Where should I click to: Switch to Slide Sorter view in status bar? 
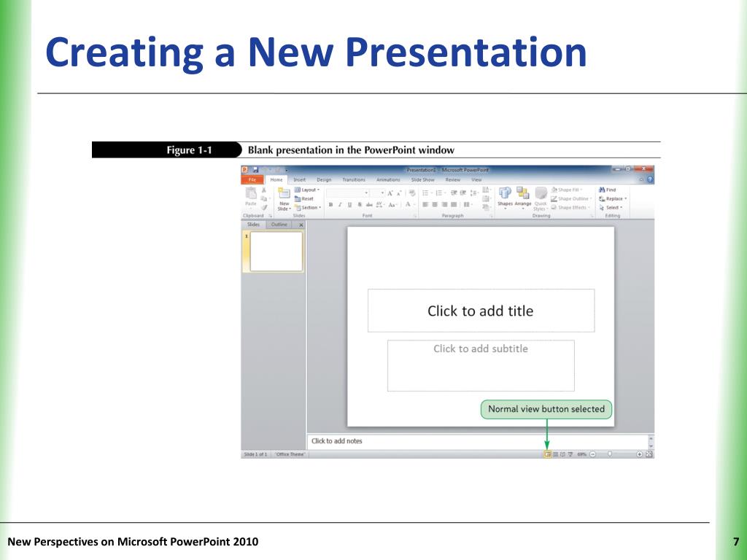click(x=555, y=454)
